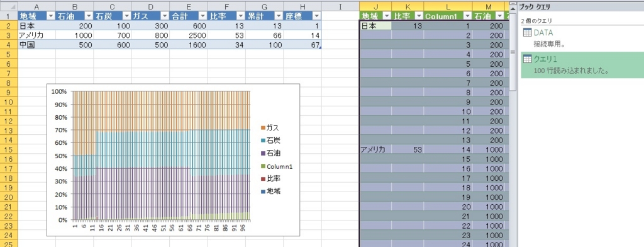This screenshot has width=644, height=247.
Task: Select column E header
Action: [188, 6]
